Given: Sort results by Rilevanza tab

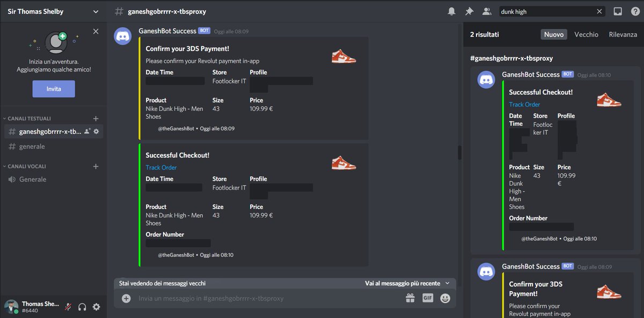Looking at the screenshot, I should (x=623, y=34).
